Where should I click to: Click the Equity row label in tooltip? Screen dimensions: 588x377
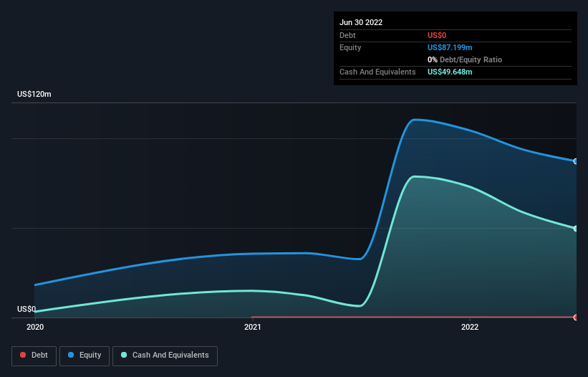point(350,47)
